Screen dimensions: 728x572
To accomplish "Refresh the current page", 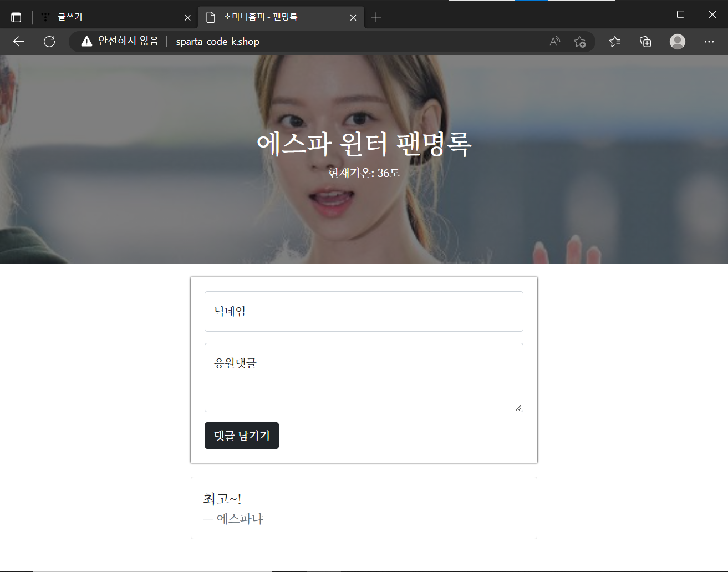I will click(x=49, y=42).
